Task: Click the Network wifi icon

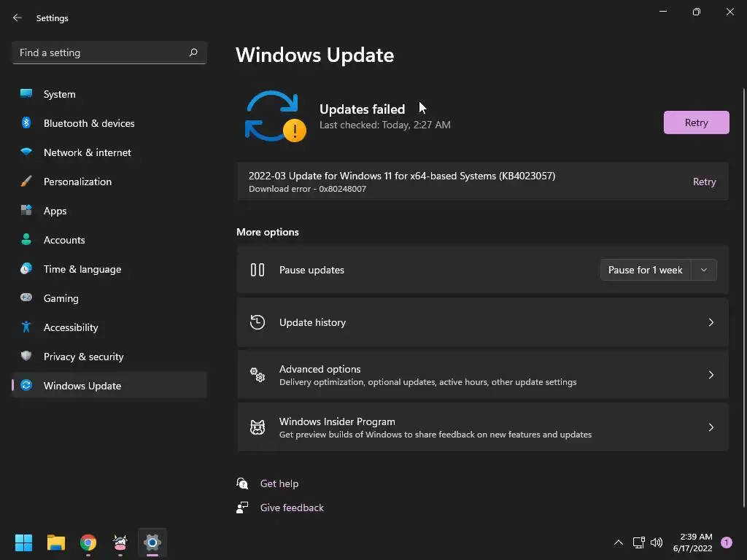Action: pyautogui.click(x=26, y=152)
